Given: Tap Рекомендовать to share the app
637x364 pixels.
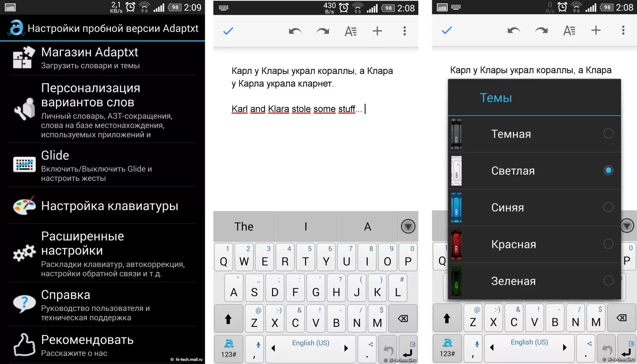Looking at the screenshot, I should (x=102, y=345).
